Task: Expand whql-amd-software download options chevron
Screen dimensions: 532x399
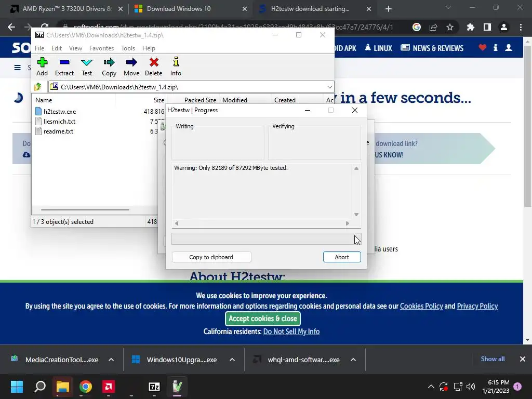Action: coord(353,360)
